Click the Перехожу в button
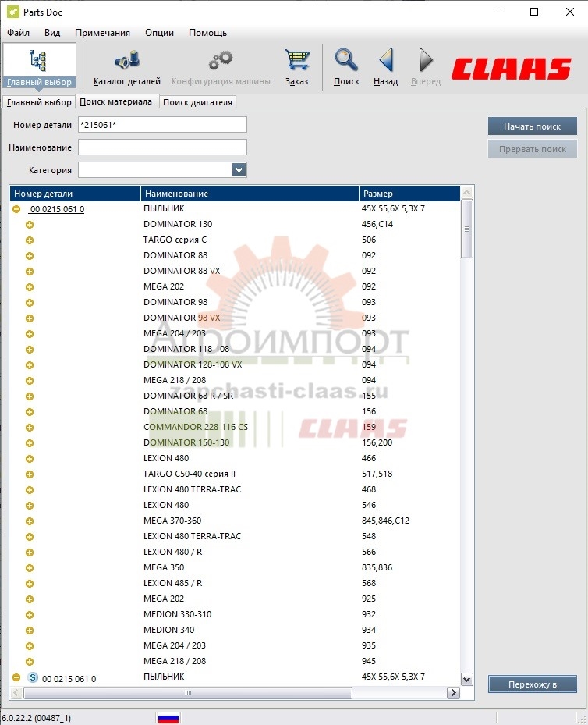 [532, 684]
